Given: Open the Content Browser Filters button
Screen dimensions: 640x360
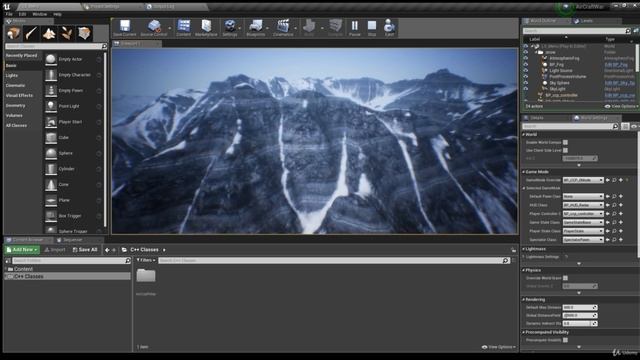Looking at the screenshot, I should tap(146, 260).
